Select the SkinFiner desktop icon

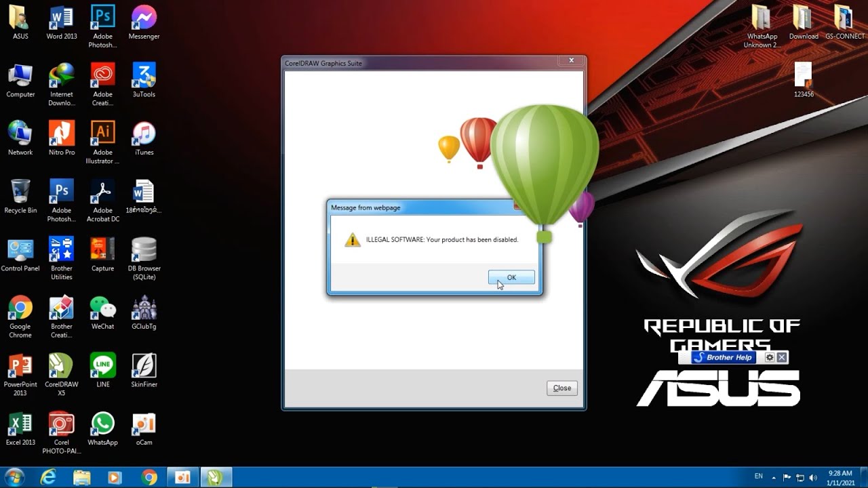pos(144,371)
